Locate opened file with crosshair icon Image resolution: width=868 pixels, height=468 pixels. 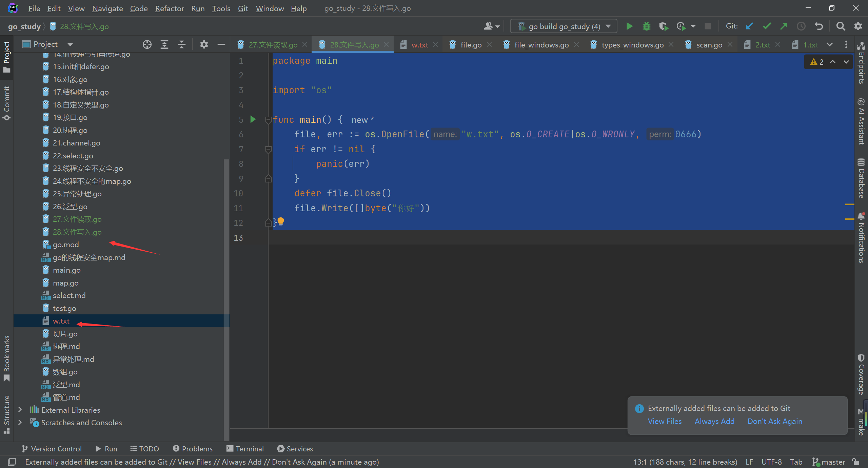click(147, 44)
